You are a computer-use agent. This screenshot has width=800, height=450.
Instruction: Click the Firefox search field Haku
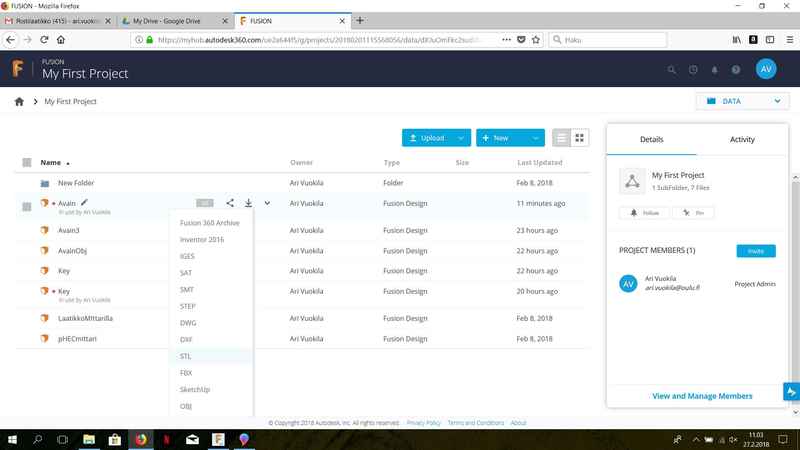click(608, 40)
